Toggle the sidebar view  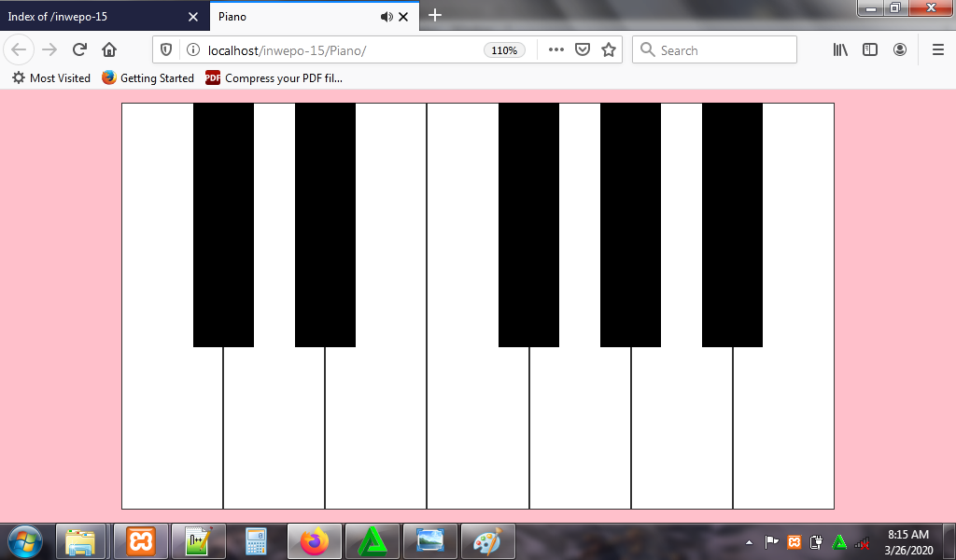pyautogui.click(x=870, y=50)
